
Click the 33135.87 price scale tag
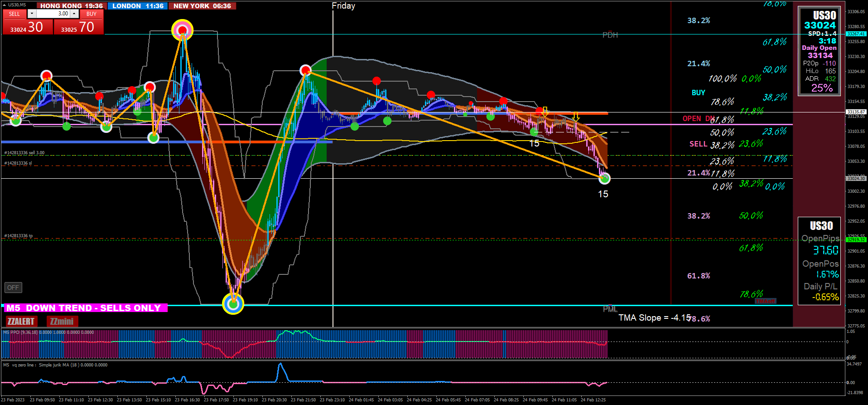[856, 112]
